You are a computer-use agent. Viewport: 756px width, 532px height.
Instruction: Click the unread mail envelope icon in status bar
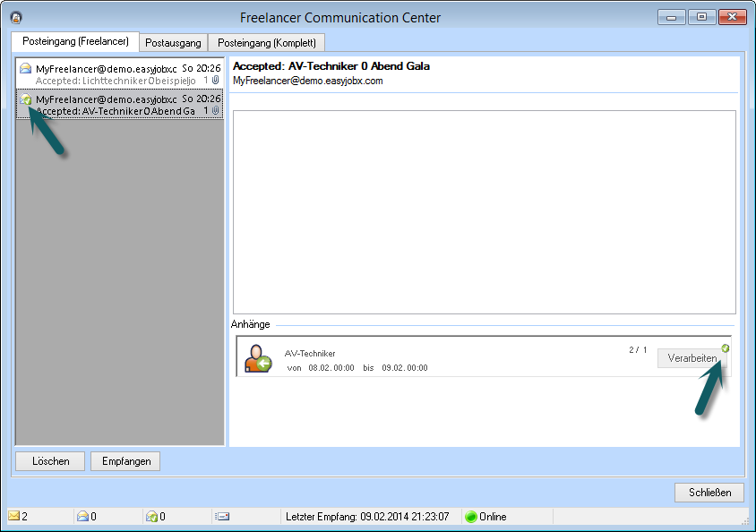coord(14,516)
